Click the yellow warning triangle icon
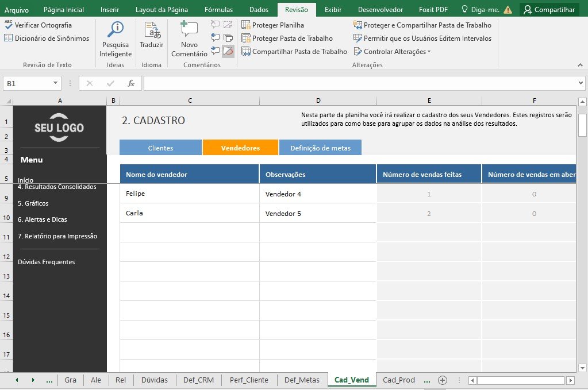The image size is (588, 390). (508, 10)
